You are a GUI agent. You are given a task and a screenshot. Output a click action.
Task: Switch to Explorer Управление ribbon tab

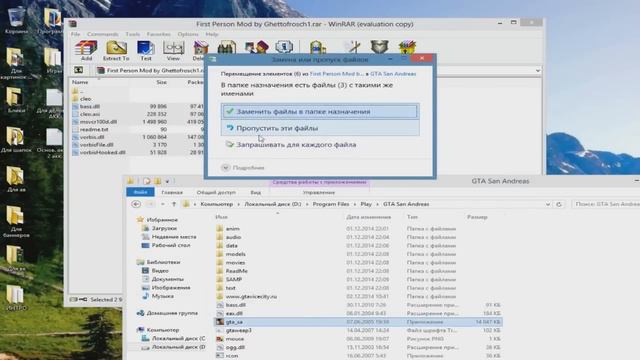click(x=319, y=192)
